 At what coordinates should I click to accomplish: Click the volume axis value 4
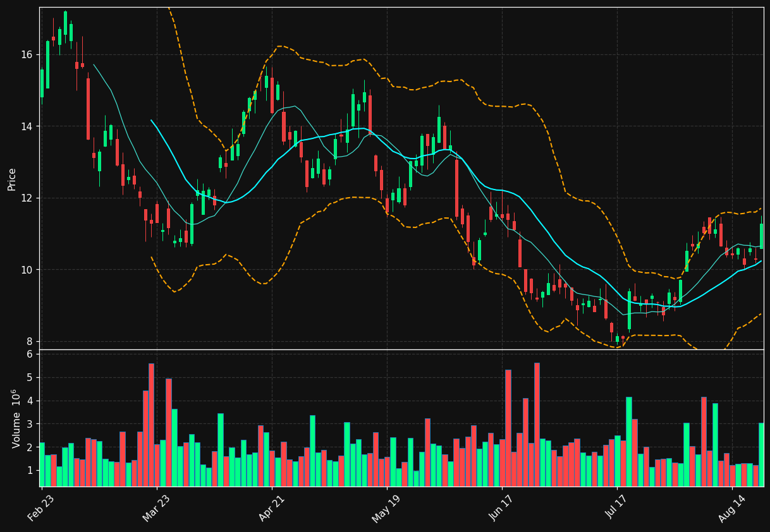pos(30,401)
